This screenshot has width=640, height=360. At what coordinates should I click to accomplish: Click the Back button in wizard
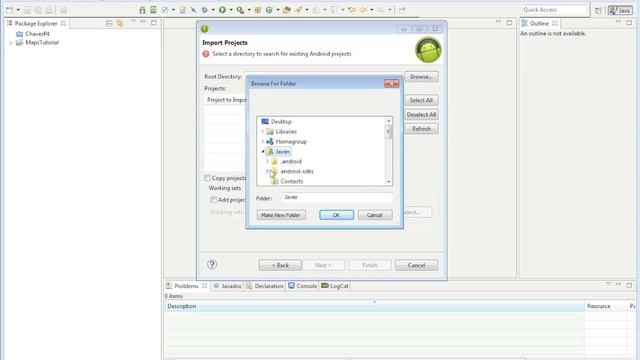(280, 265)
